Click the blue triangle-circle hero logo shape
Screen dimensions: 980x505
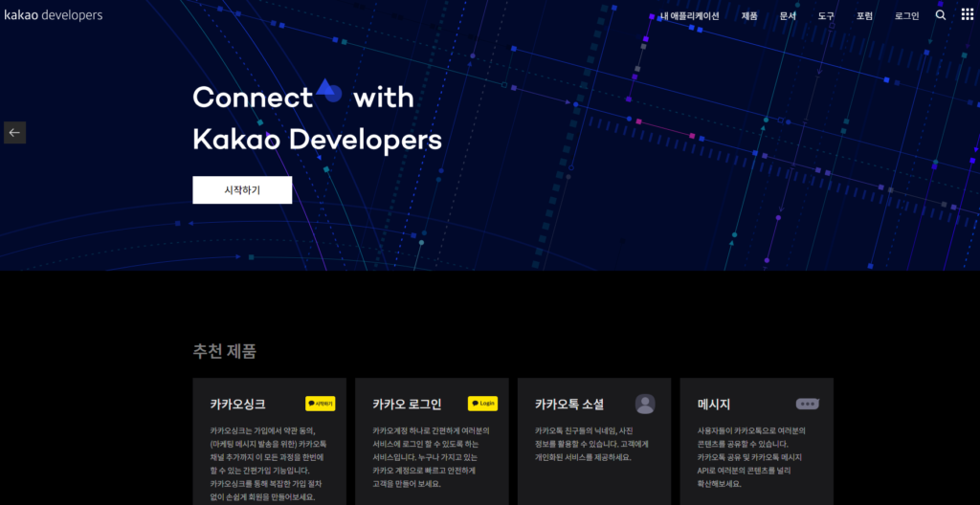coord(329,91)
